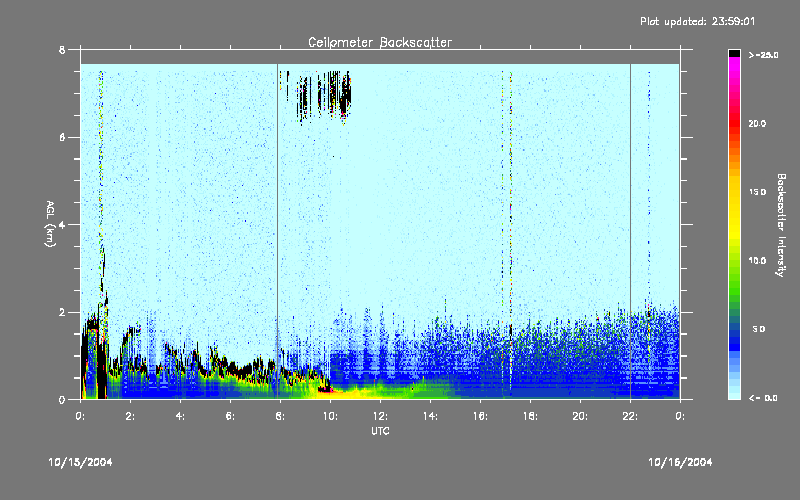Click the "2" tick label on AGL axis
The image size is (800, 500).
click(x=62, y=312)
